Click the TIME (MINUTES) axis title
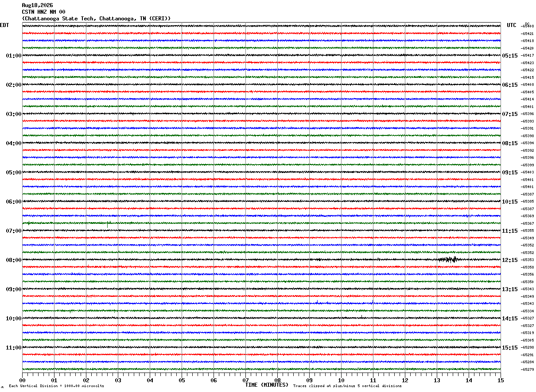Screen dimensions: 536x392 [x=267, y=385]
